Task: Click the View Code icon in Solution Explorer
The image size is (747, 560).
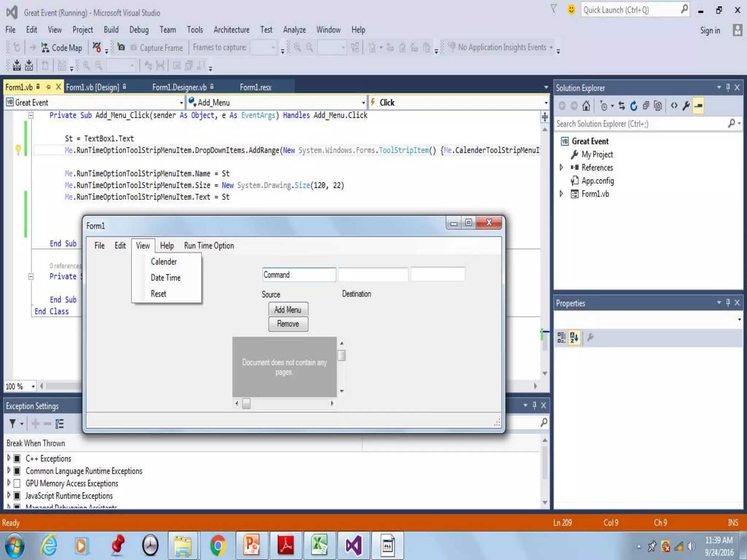Action: pos(674,106)
